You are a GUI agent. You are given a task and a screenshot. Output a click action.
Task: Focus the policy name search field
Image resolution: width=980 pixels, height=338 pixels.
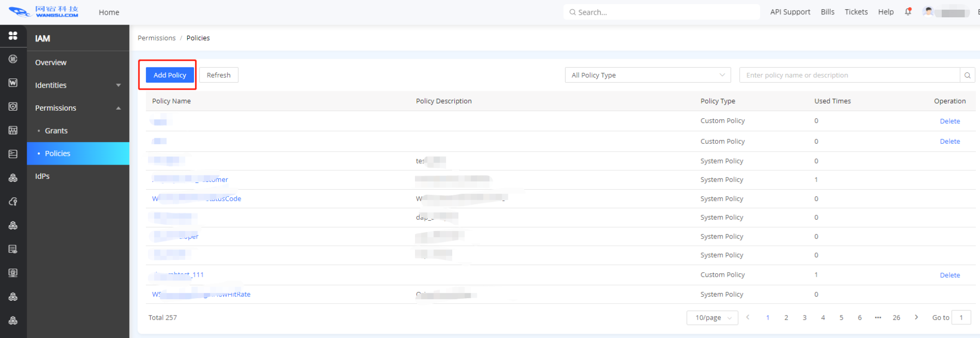tap(849, 75)
